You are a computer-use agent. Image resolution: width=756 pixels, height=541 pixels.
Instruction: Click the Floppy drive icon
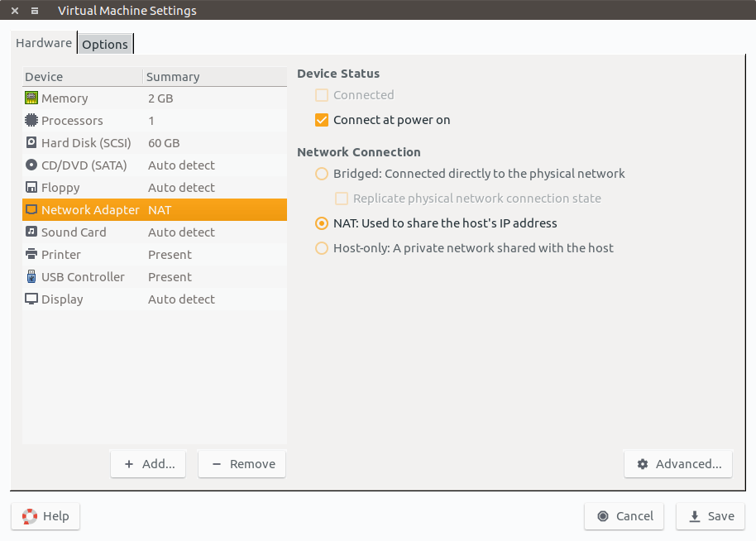pos(31,187)
